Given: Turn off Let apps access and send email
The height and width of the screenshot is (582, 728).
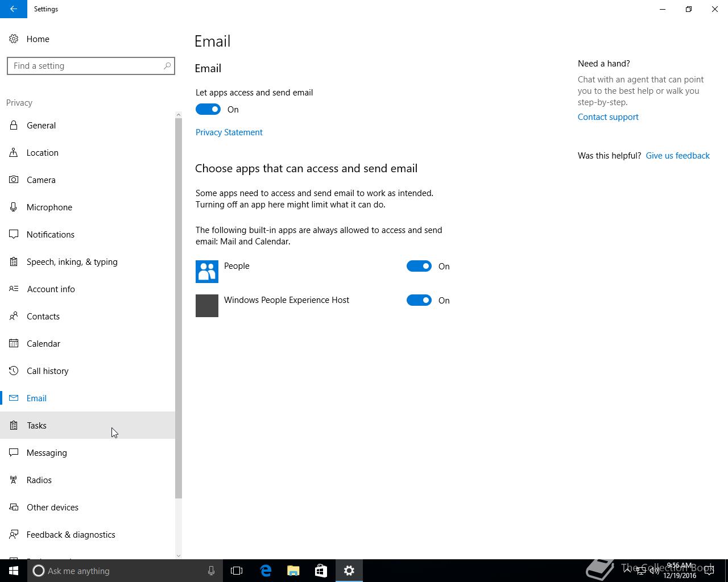Looking at the screenshot, I should click(x=208, y=109).
